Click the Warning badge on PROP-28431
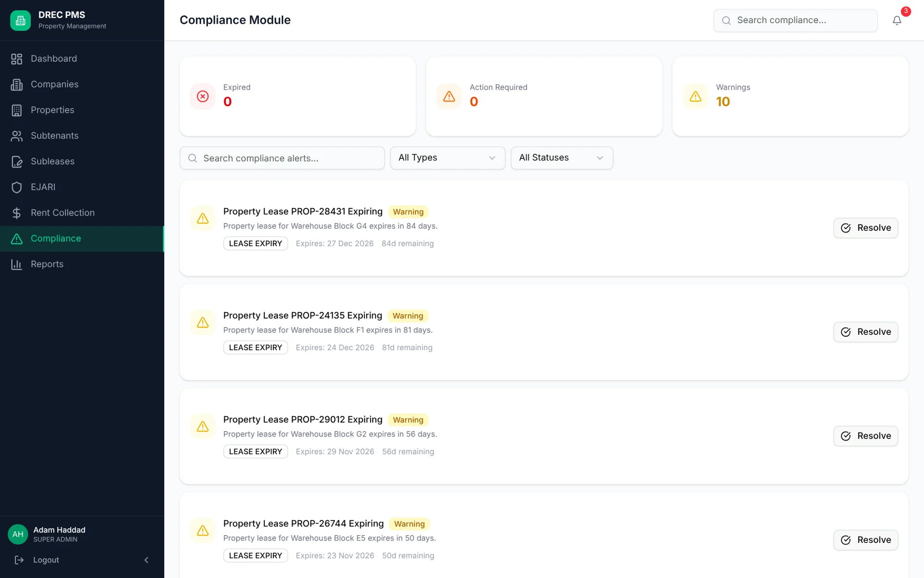Viewport: 924px width, 578px height. [408, 212]
